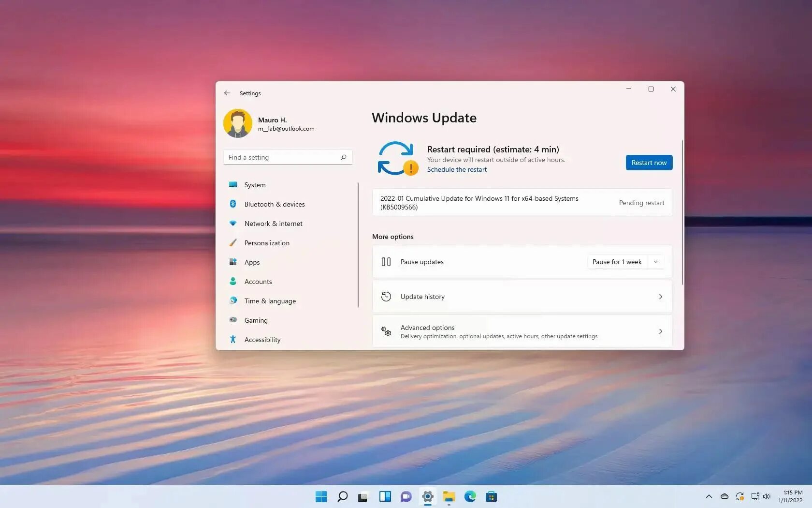Viewport: 812px width, 508px height.
Task: Click the volume speaker tray icon
Action: coord(767,496)
